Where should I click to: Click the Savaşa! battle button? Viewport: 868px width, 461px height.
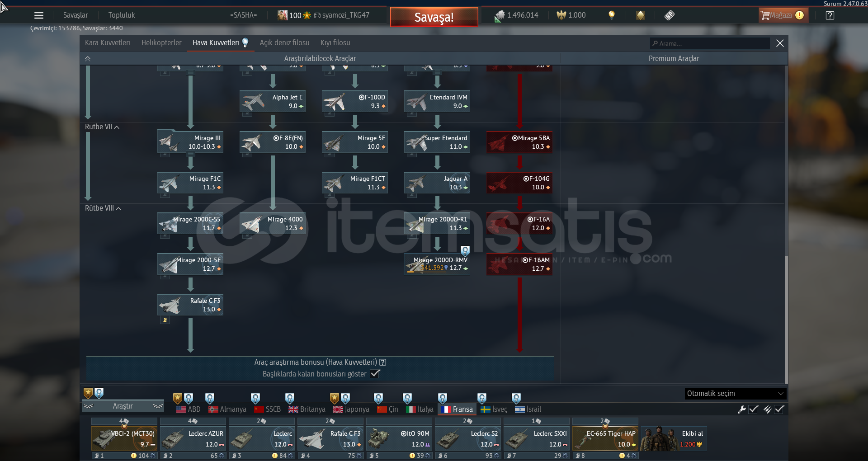pos(434,17)
